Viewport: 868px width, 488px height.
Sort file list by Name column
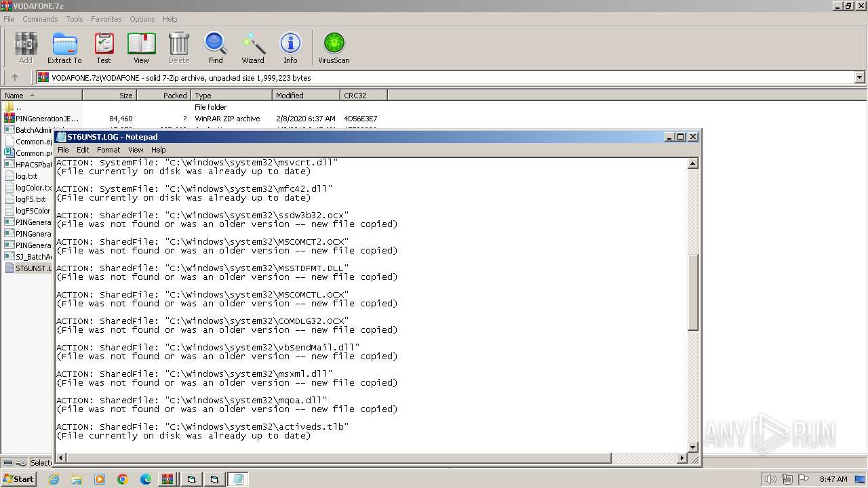coord(41,96)
